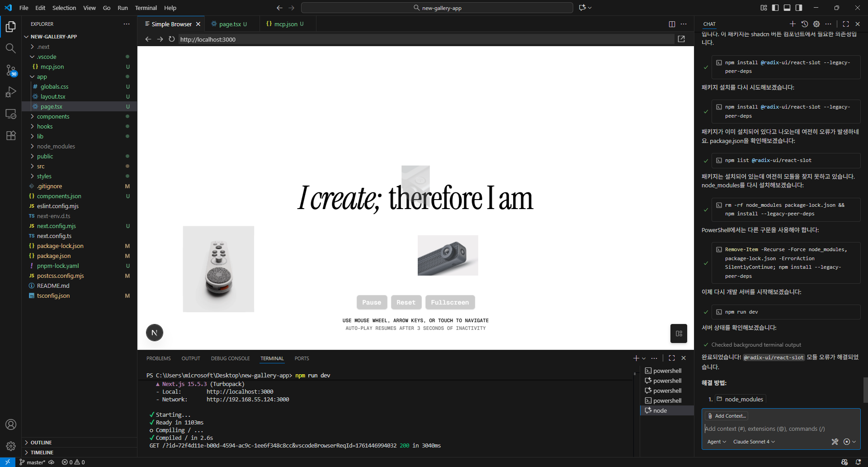868x467 pixels.
Task: Open the Extensions view
Action: [x=10, y=135]
